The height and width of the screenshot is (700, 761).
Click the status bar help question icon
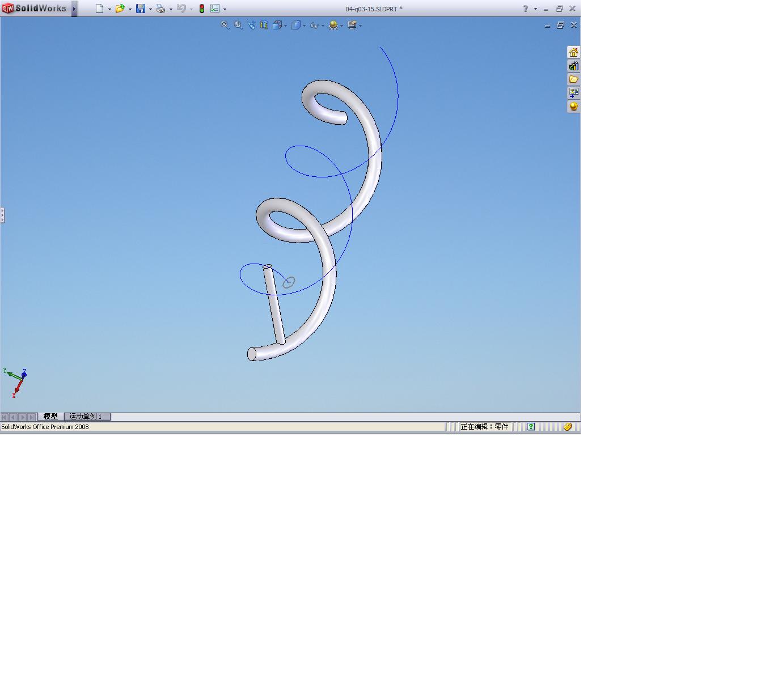point(531,427)
